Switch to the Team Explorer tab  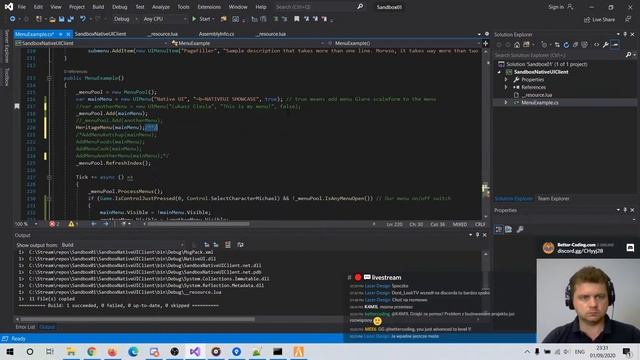point(553,199)
